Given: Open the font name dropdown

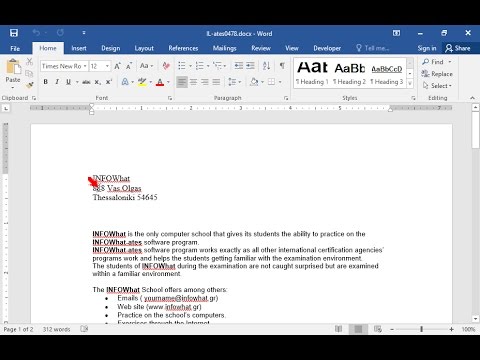Looking at the screenshot, I should click(x=85, y=66).
